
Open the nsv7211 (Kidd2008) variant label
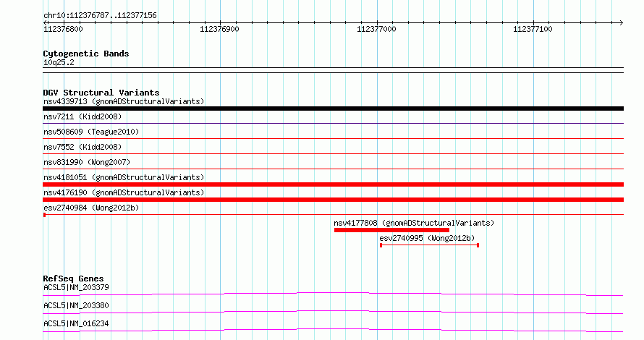[82, 116]
